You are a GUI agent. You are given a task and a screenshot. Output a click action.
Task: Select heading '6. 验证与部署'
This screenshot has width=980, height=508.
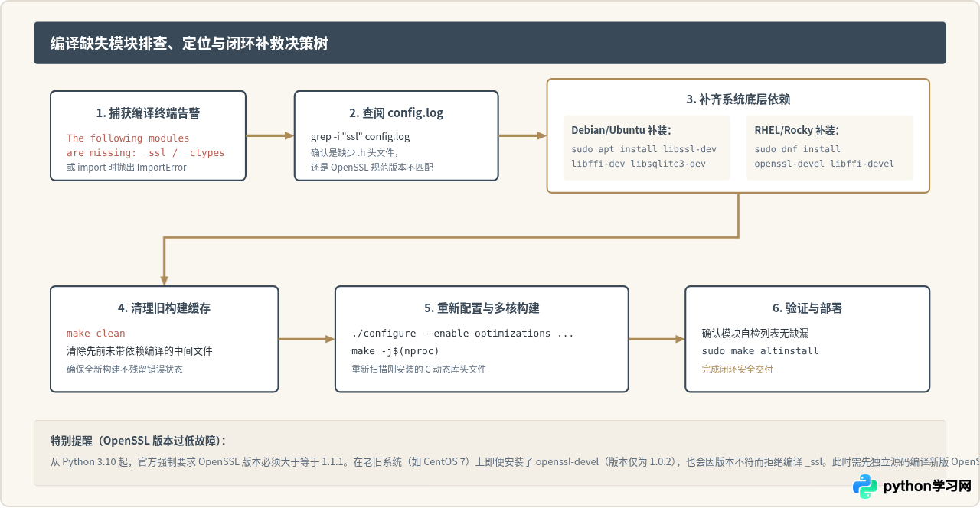(807, 308)
